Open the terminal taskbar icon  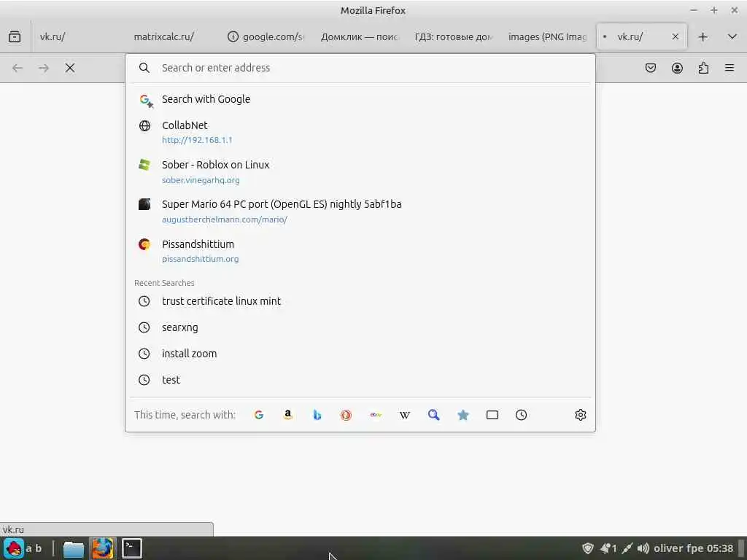click(x=131, y=548)
